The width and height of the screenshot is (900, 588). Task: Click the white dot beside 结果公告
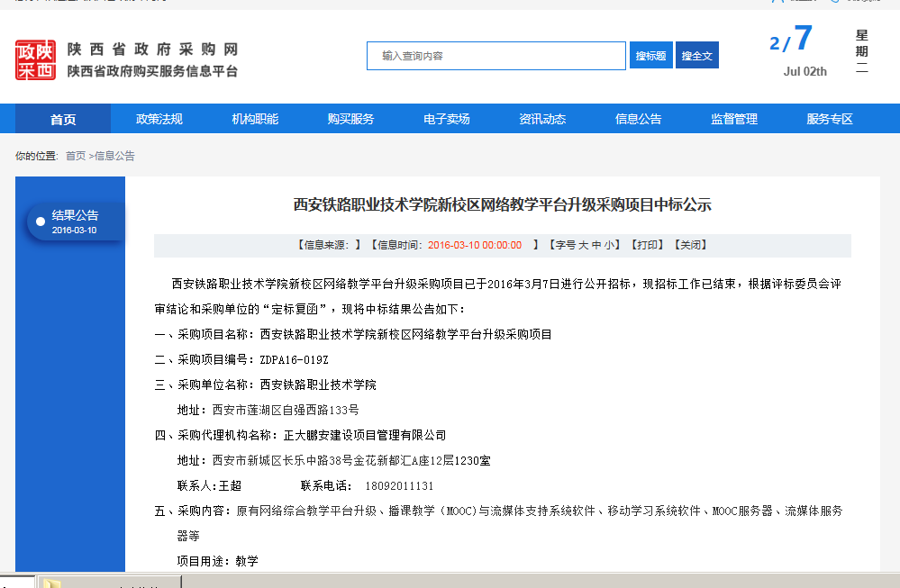tap(41, 222)
